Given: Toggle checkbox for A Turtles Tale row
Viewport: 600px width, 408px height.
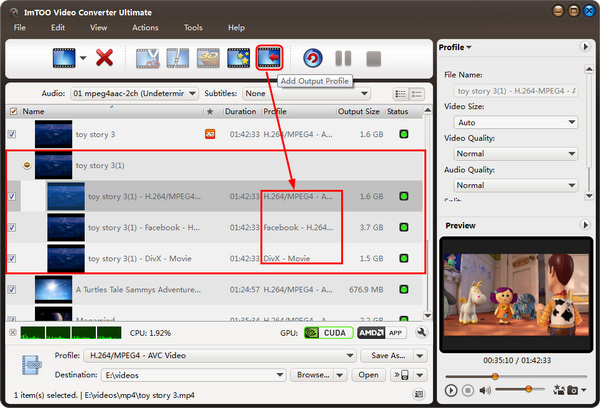Looking at the screenshot, I should 12,291.
